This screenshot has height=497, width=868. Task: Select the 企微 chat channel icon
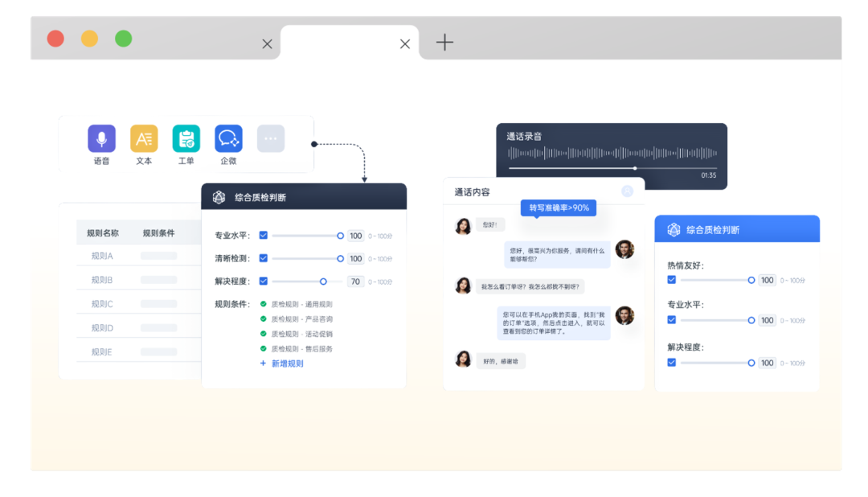tap(228, 138)
